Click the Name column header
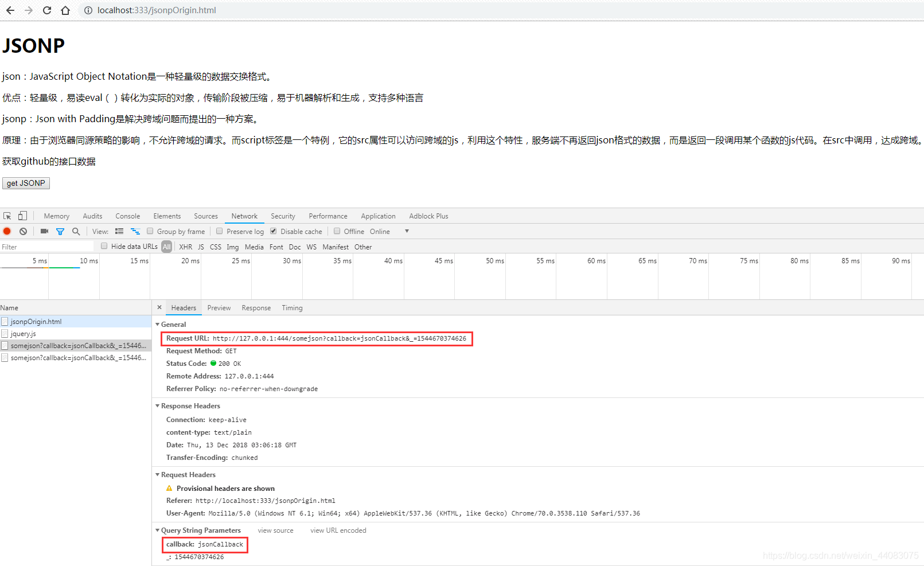The image size is (924, 566). [76, 308]
